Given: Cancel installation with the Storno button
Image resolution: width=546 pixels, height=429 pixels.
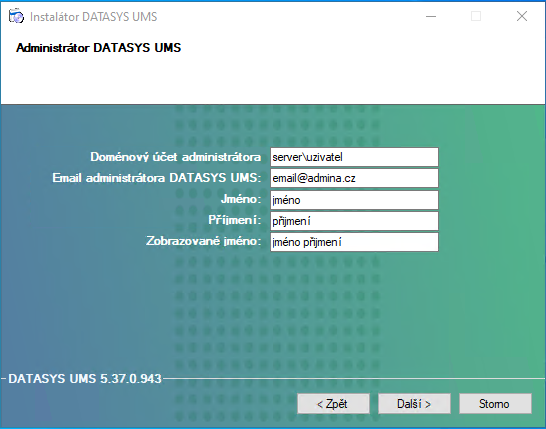Looking at the screenshot, I should 495,404.
